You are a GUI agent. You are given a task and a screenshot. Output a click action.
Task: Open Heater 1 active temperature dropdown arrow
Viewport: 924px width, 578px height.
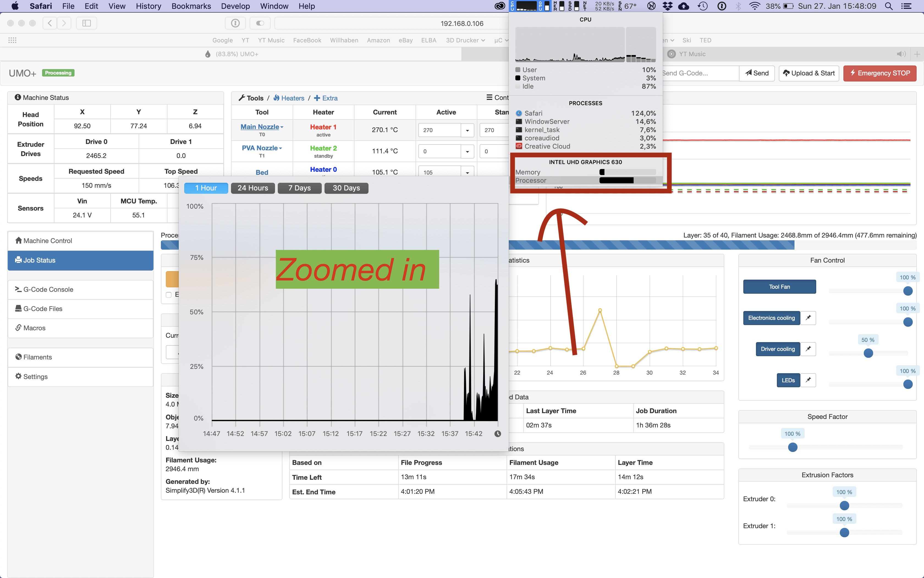pyautogui.click(x=467, y=130)
